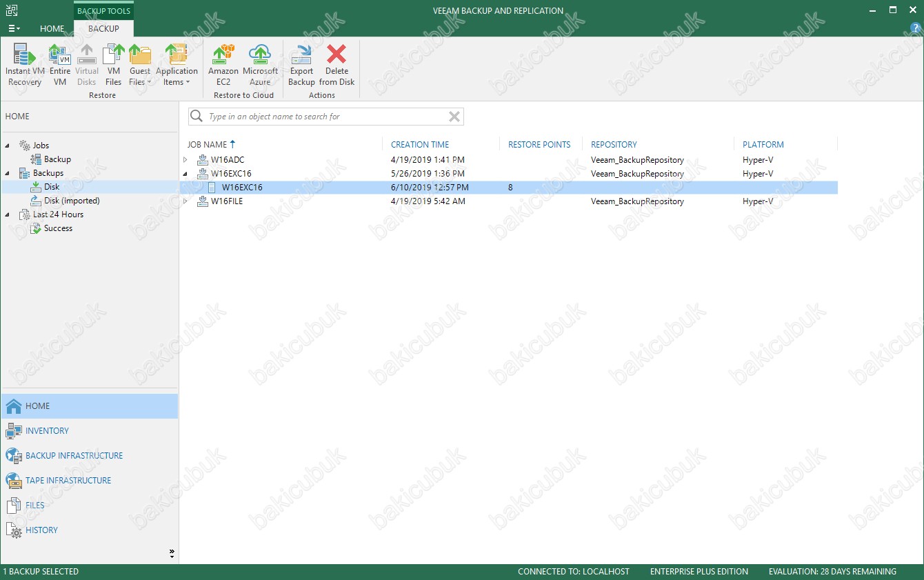Select the Success node

pyautogui.click(x=58, y=228)
